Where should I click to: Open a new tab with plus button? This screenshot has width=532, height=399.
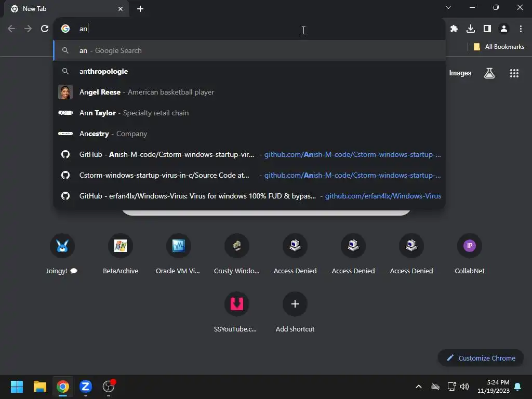point(140,9)
